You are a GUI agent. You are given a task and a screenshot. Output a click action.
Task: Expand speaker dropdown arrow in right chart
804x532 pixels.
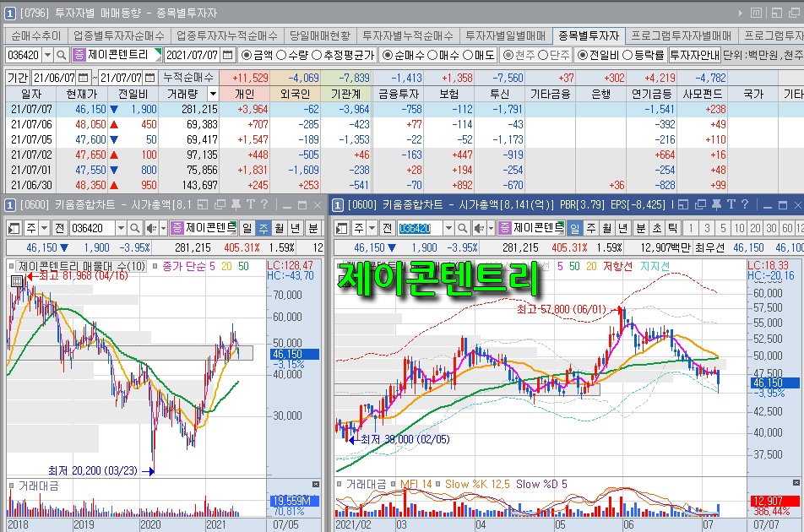pos(491,228)
